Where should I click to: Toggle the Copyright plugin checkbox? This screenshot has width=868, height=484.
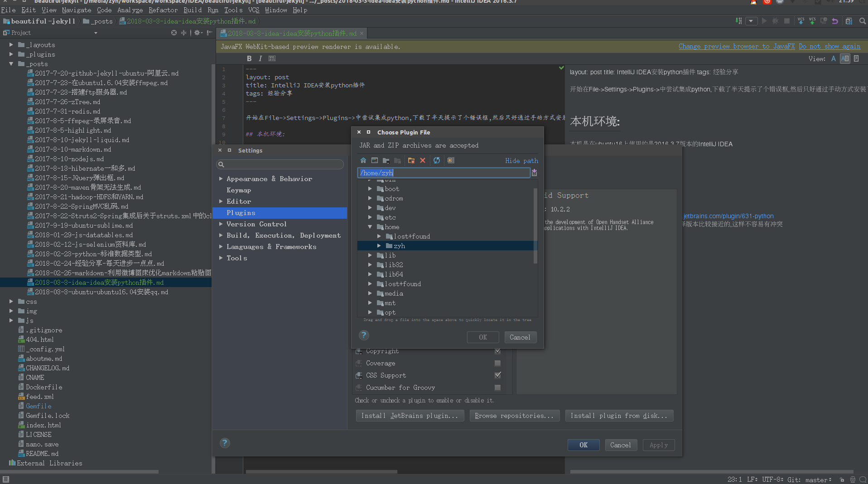[x=497, y=351]
